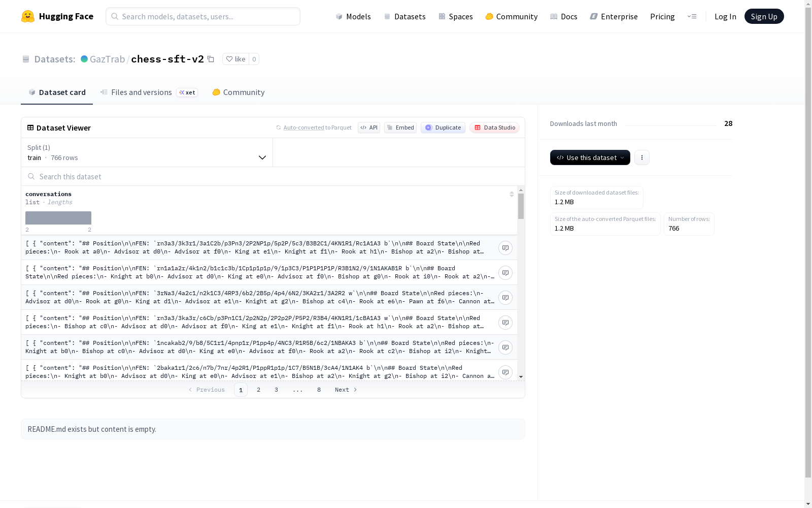Click the Sign Up button
Viewport: 812px width, 508px height.
764,16
